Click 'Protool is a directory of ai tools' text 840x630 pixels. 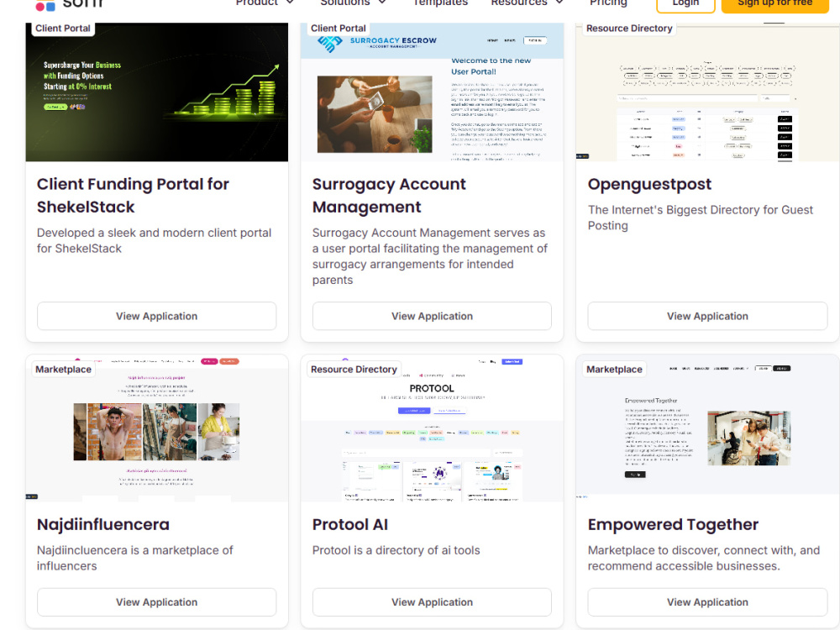click(396, 550)
